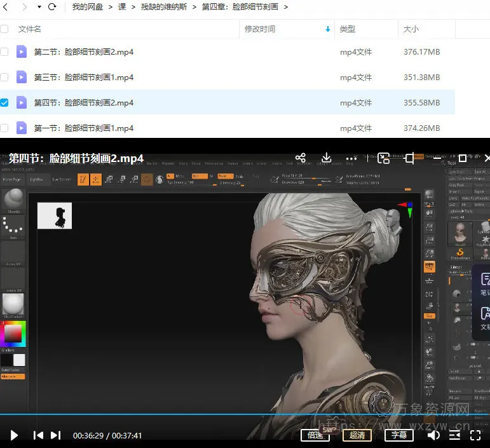
Task: Play the video
Action: [x=14, y=435]
